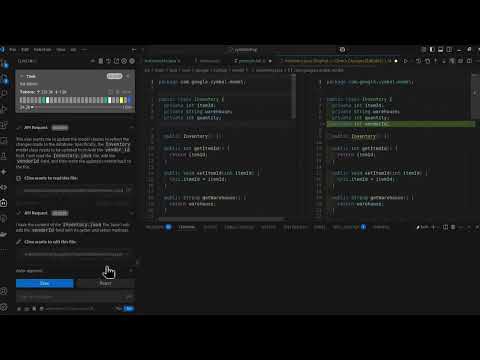Open the File menu
The image size is (480, 360).
(13, 50)
